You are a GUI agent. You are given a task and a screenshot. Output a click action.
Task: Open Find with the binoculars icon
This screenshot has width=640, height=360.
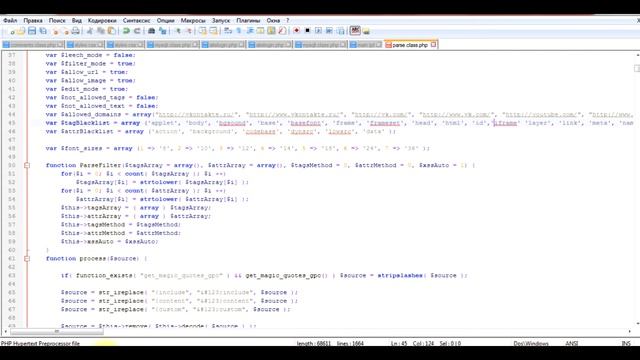click(151, 31)
